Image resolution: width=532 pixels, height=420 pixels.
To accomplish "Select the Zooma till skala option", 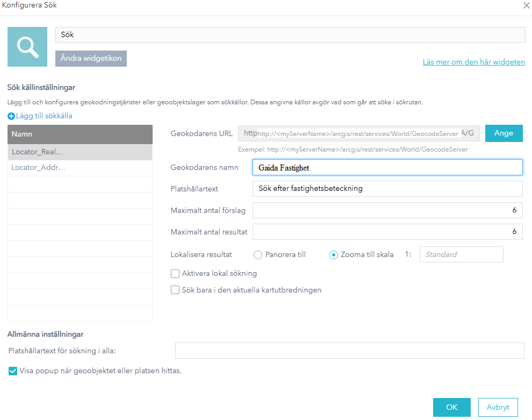I will pyautogui.click(x=333, y=255).
